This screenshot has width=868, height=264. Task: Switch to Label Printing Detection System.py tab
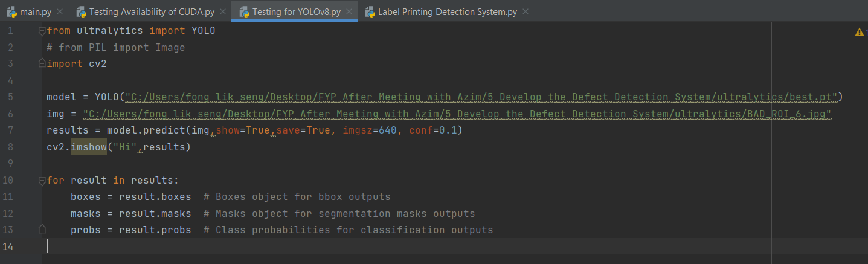(447, 11)
